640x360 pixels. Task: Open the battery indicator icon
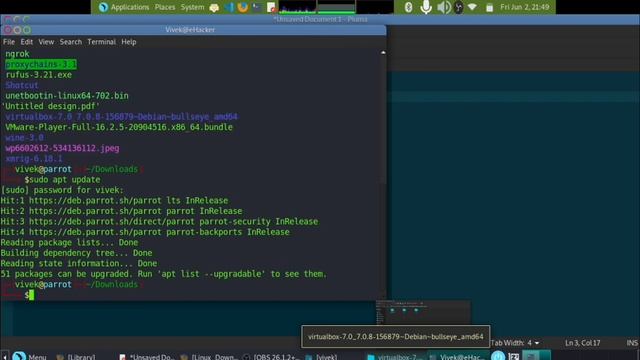489,7
